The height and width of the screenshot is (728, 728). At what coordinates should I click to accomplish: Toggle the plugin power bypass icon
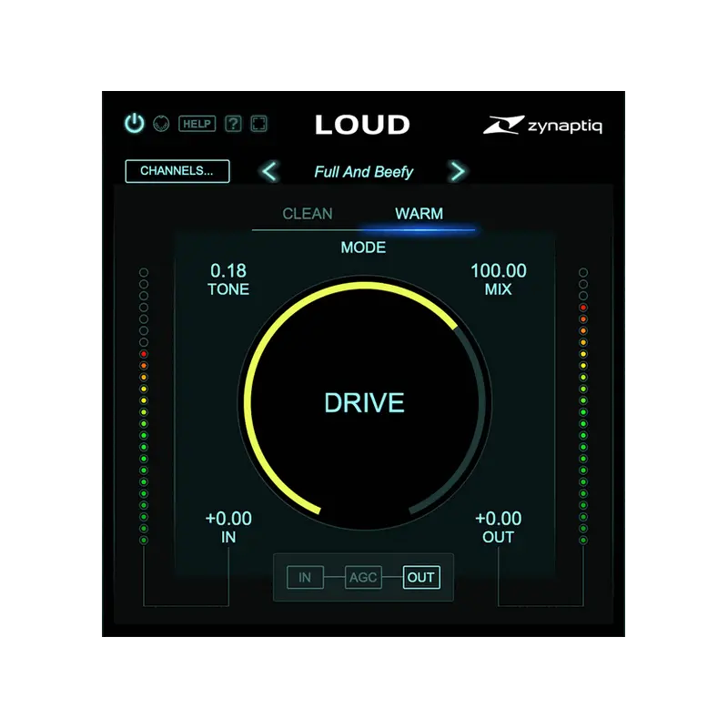tap(134, 124)
